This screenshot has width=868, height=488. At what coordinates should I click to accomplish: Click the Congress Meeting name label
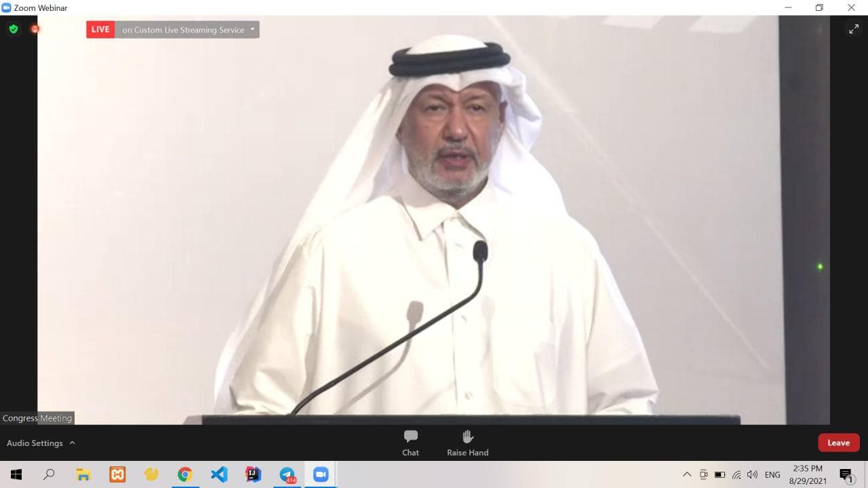37,418
